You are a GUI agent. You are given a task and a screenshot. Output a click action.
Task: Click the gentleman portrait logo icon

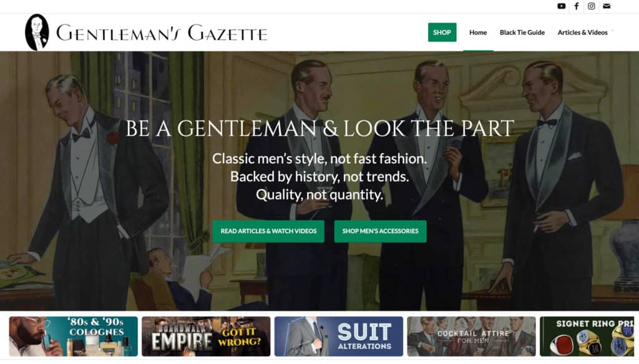(x=37, y=32)
